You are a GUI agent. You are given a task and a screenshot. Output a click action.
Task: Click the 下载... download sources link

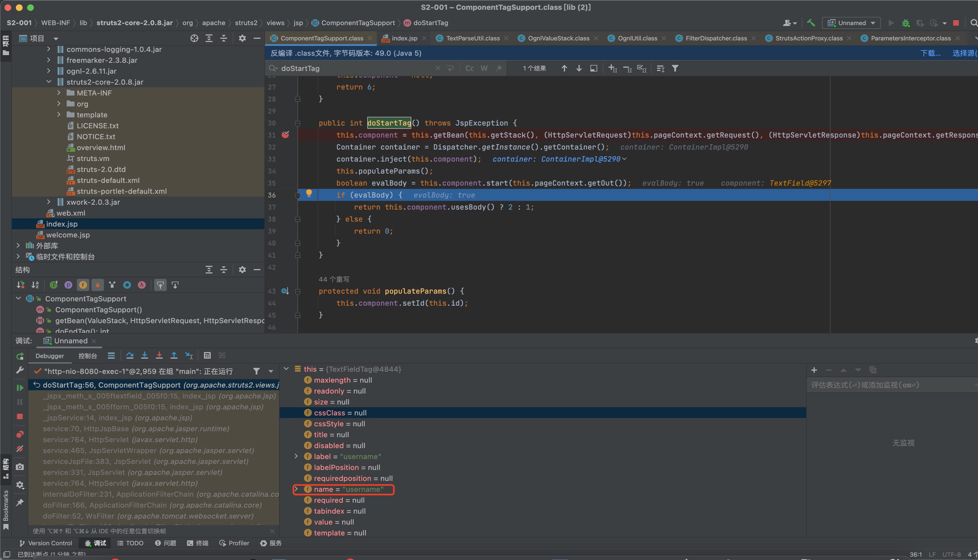pyautogui.click(x=930, y=53)
